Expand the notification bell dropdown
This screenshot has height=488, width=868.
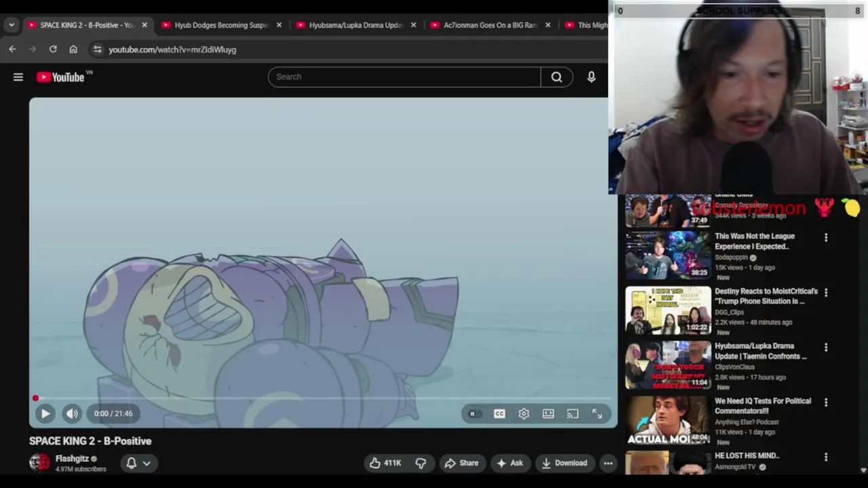(138, 463)
